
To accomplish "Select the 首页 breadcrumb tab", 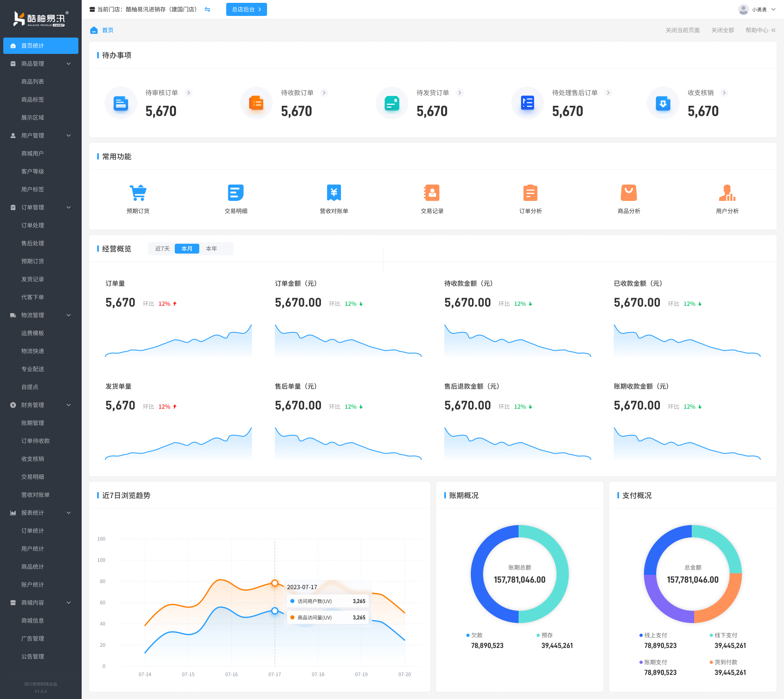I will pos(107,30).
